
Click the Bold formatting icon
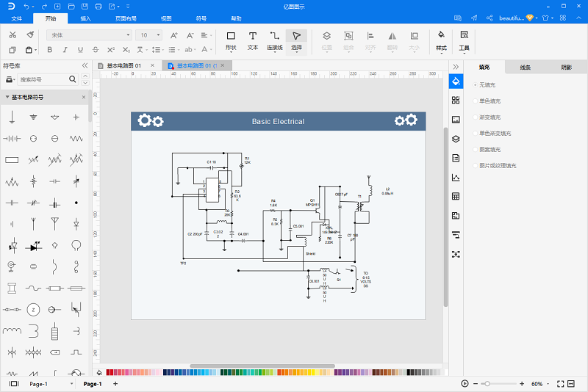coord(49,49)
